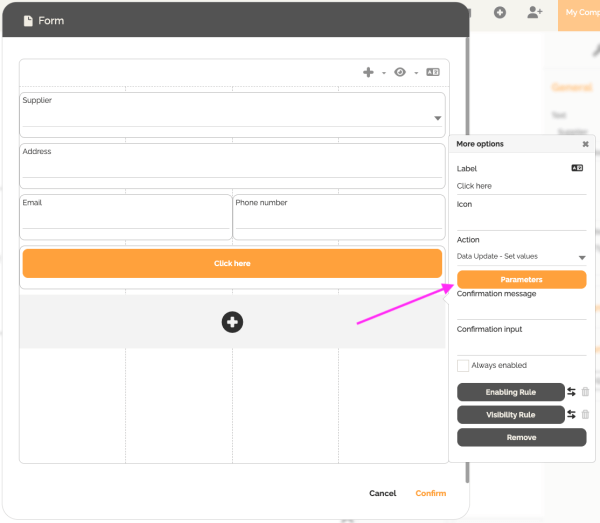This screenshot has width=600, height=523.
Task: Toggle the Always enabled checkbox
Action: 463,366
